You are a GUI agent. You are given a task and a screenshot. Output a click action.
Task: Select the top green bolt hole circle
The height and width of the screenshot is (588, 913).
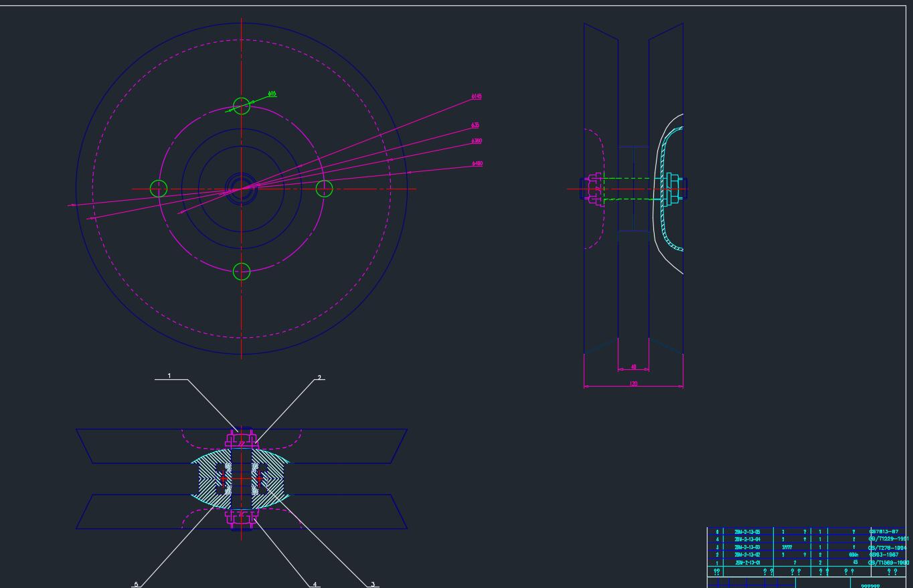click(242, 106)
